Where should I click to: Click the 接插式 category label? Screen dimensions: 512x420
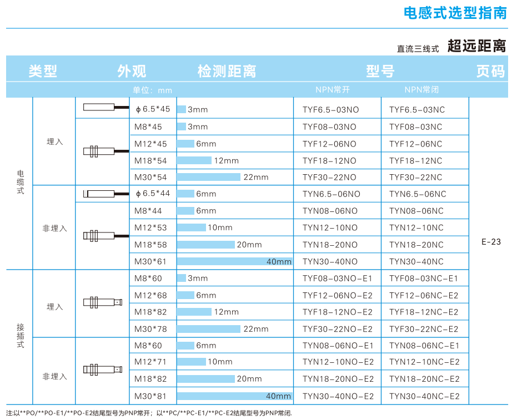[21, 336]
